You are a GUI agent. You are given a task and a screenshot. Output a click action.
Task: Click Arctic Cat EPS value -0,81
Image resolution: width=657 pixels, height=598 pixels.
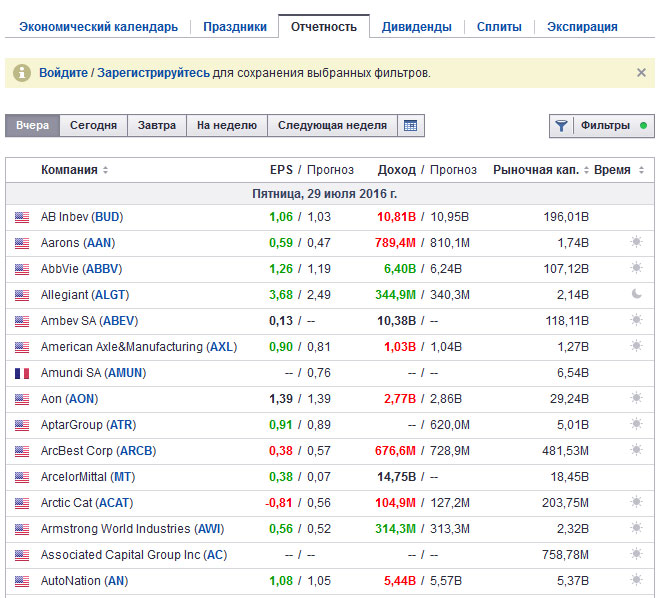(279, 503)
